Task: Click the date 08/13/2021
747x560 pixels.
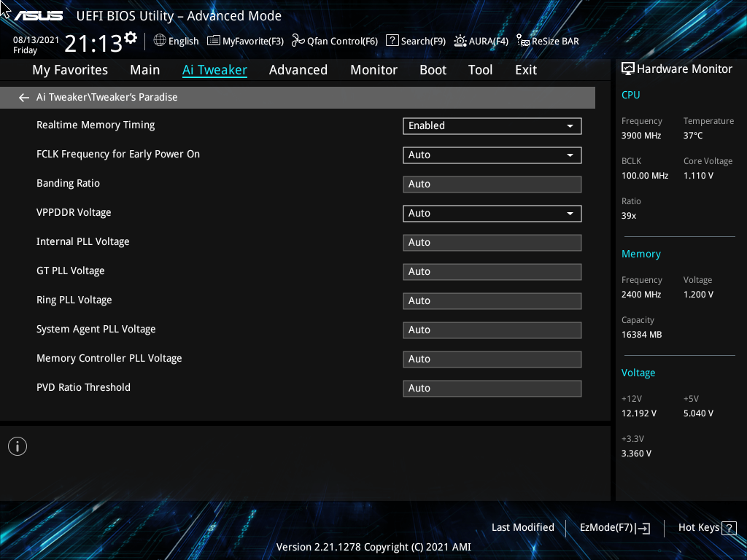Action: [x=36, y=40]
